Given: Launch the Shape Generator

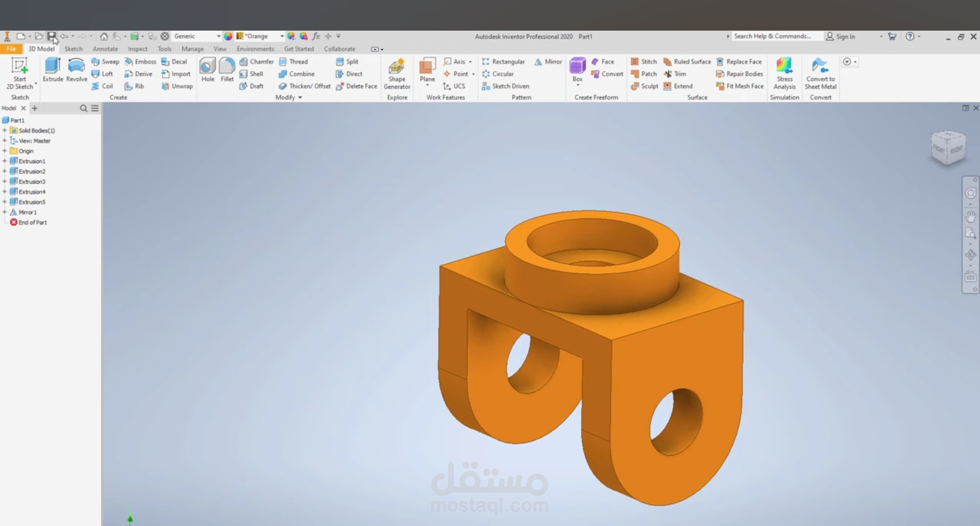Looking at the screenshot, I should (x=397, y=74).
